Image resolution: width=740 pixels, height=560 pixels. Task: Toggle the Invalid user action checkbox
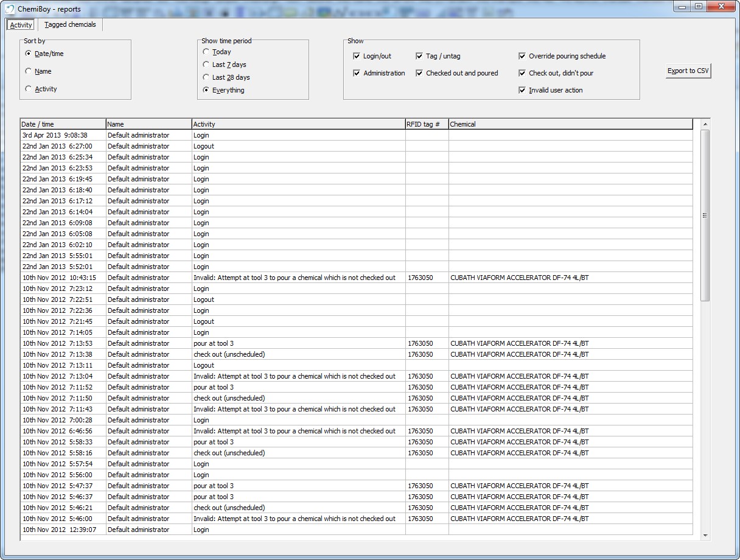click(x=522, y=90)
